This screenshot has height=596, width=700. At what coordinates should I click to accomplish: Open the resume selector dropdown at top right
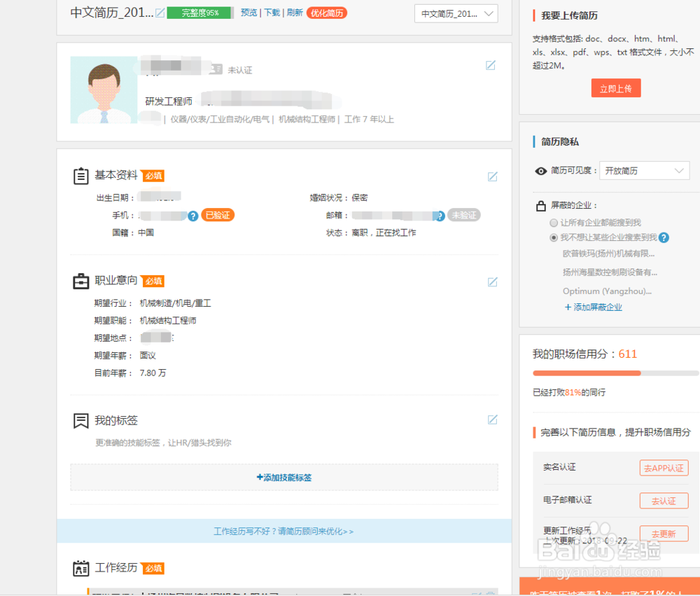pyautogui.click(x=456, y=13)
